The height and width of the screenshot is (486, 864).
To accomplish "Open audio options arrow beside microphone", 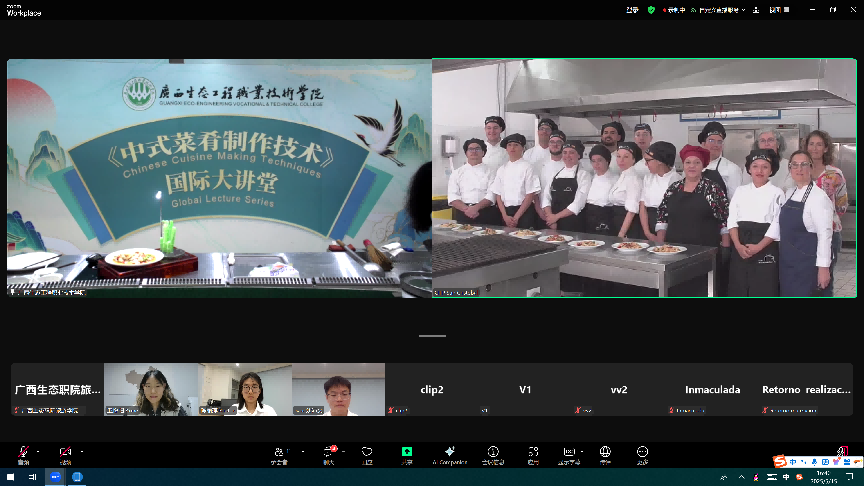I will click(38, 452).
